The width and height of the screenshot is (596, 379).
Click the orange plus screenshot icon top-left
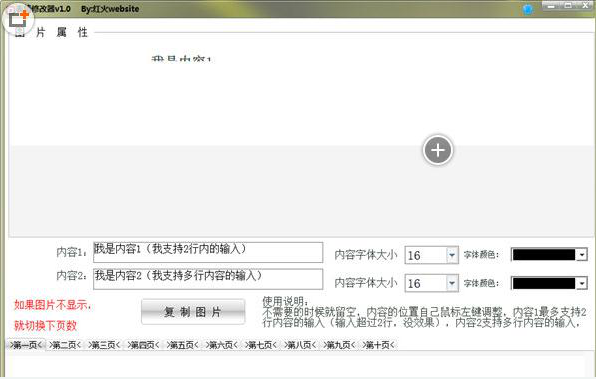(18, 18)
